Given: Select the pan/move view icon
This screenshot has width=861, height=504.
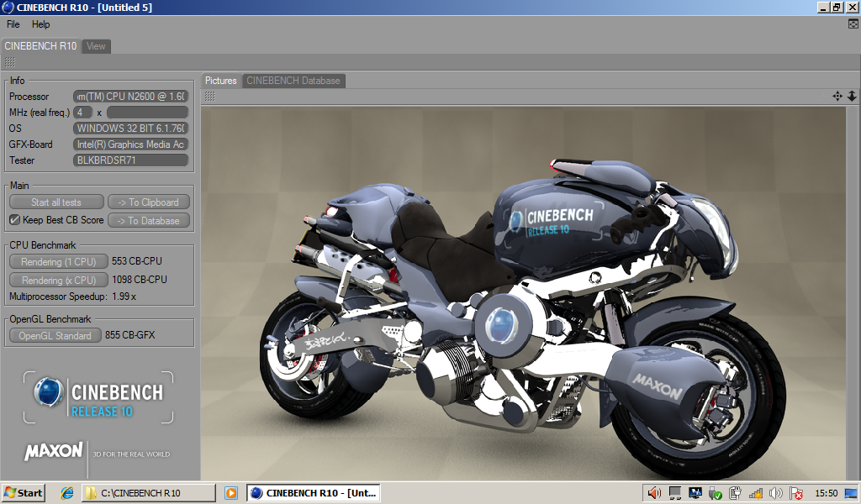Looking at the screenshot, I should point(837,96).
